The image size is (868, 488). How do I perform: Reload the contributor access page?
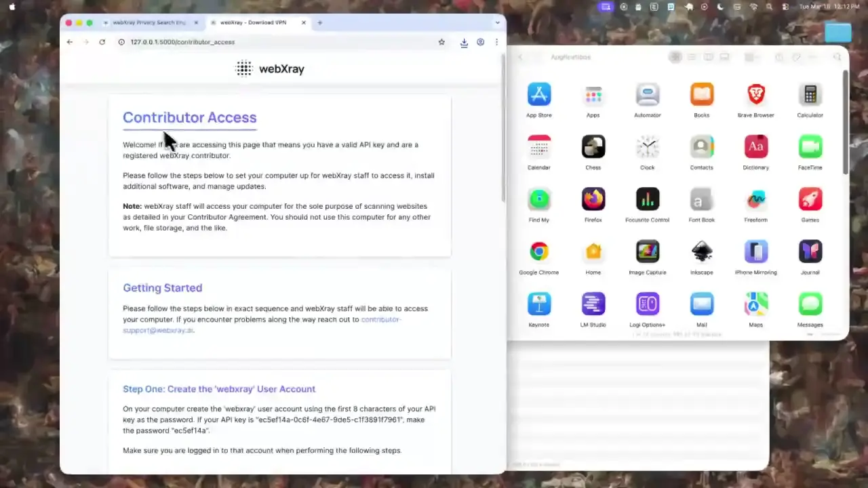coord(102,42)
